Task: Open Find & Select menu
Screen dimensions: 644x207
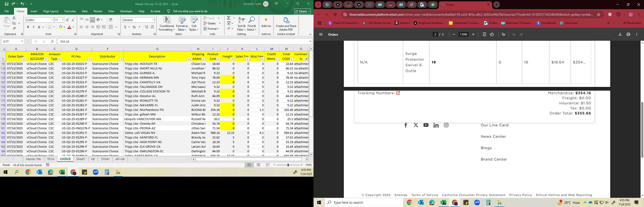Action: [252, 24]
